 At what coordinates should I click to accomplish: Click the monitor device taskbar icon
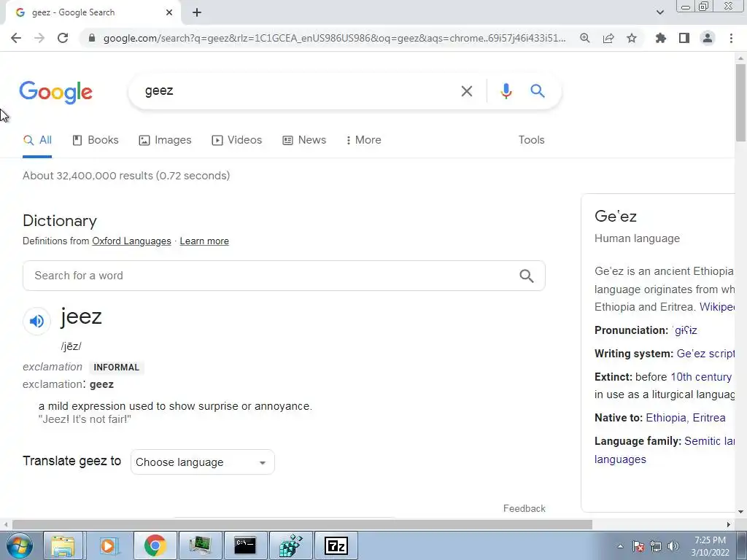tap(200, 545)
